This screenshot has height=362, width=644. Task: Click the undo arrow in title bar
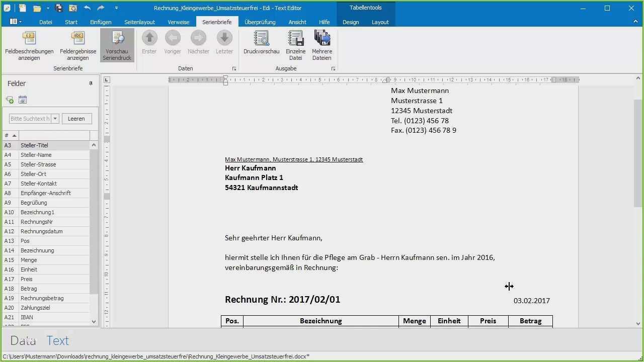pyautogui.click(x=88, y=8)
